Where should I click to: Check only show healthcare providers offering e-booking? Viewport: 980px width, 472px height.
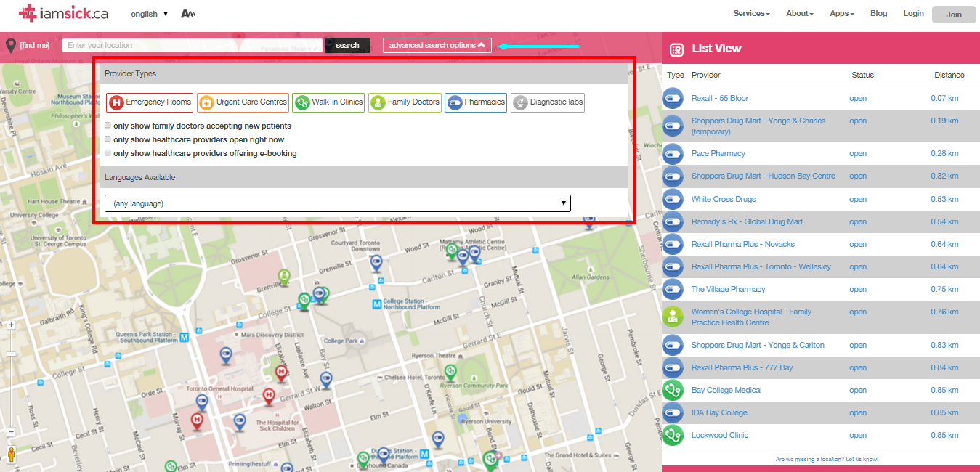[108, 153]
